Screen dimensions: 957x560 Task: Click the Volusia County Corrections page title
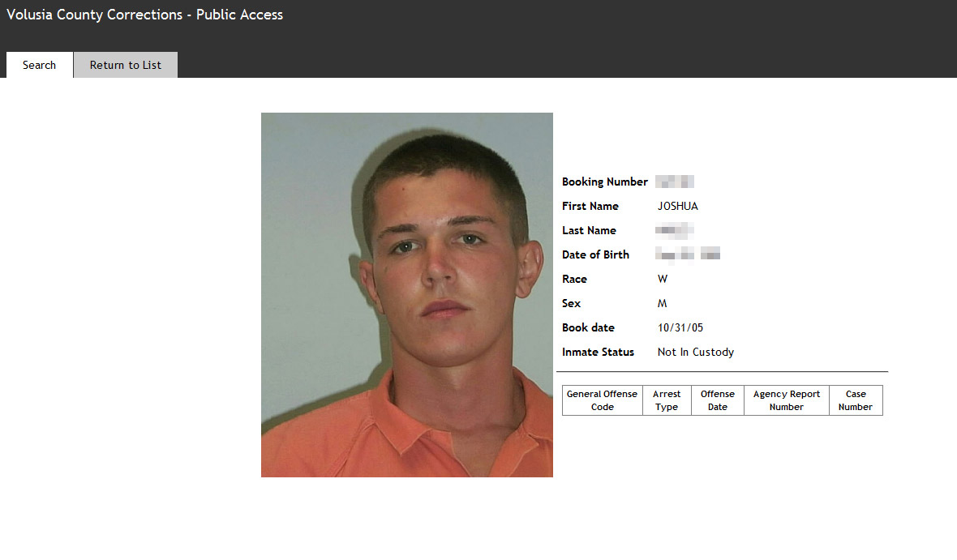coord(144,15)
